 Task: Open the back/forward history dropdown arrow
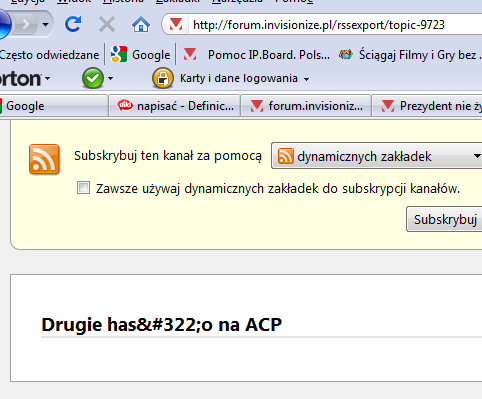click(45, 24)
